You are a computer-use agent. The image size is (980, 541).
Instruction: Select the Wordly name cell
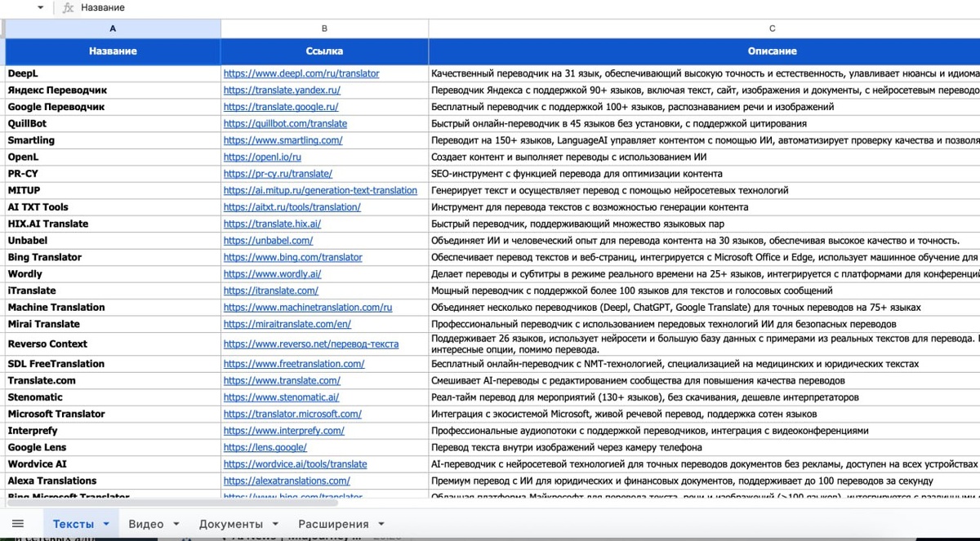click(x=113, y=274)
